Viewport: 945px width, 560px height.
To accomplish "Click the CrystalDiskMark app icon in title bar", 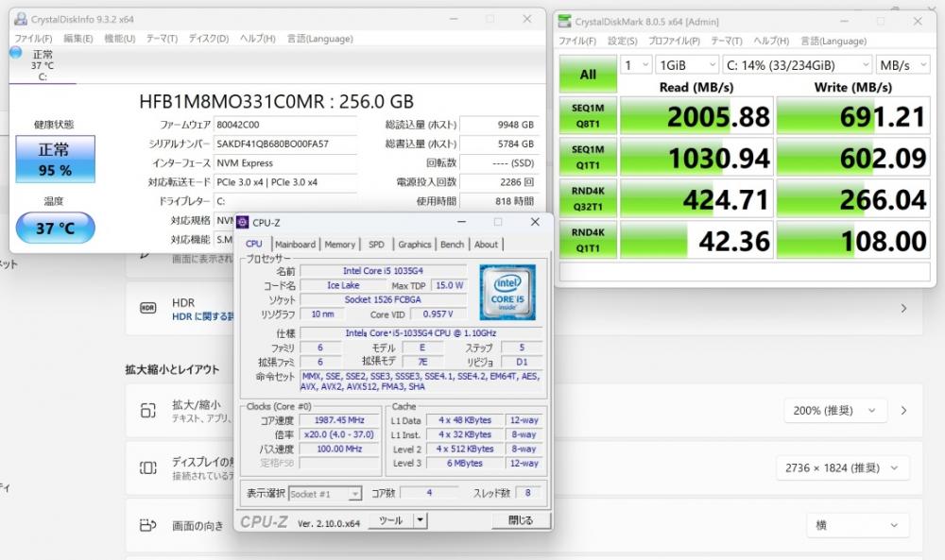I will coord(564,22).
